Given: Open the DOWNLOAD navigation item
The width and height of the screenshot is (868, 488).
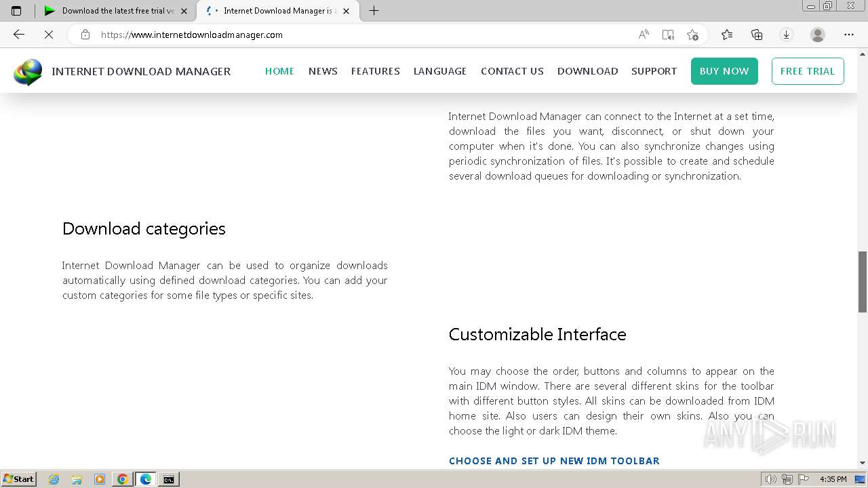Looking at the screenshot, I should click(587, 71).
